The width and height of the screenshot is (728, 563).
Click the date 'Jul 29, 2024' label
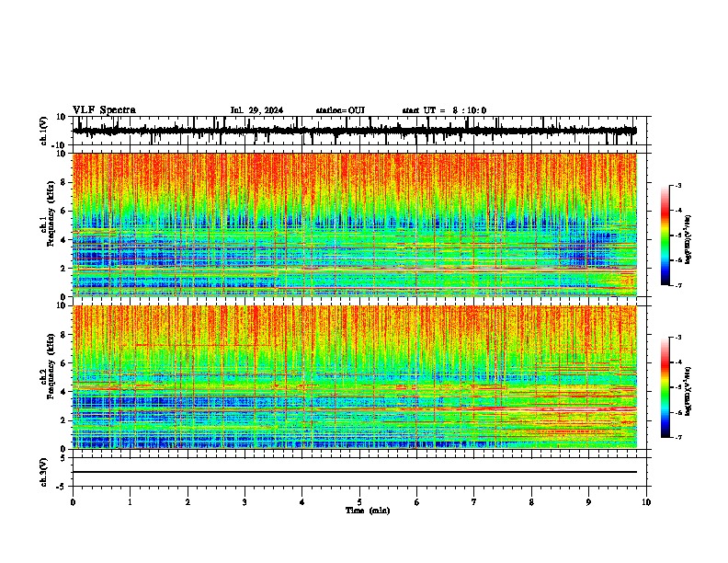(256, 110)
